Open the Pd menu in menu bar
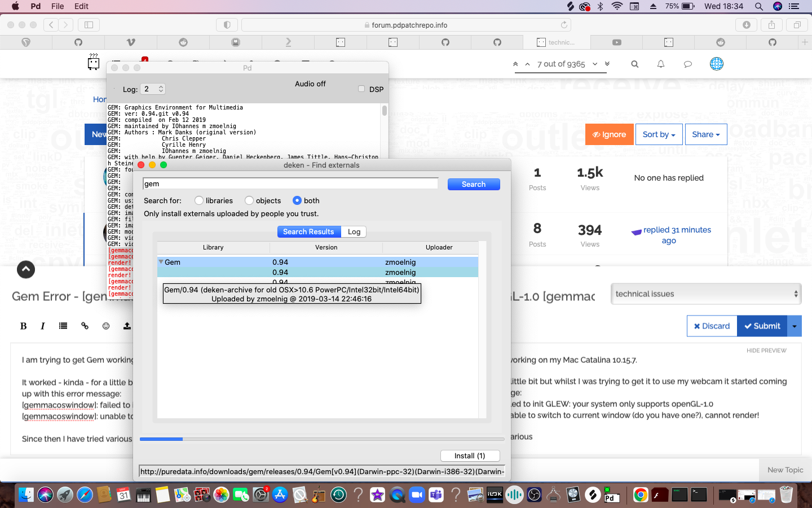The height and width of the screenshot is (508, 812). coord(36,6)
